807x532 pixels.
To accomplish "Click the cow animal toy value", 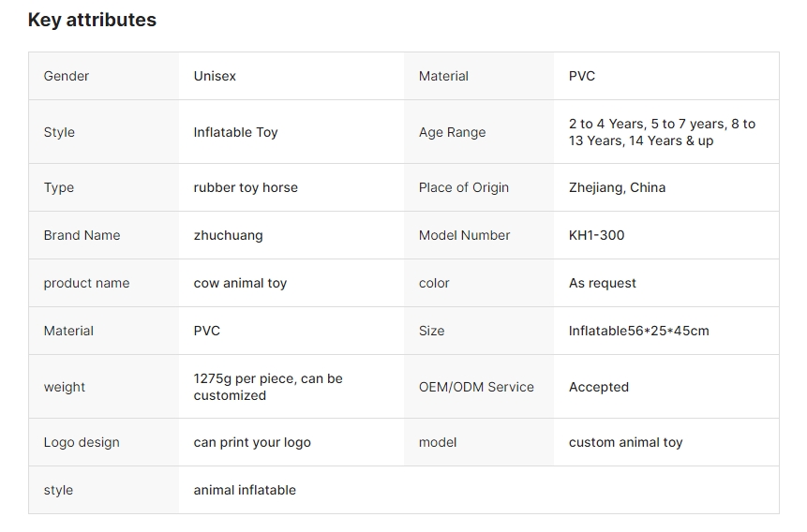I will tap(240, 283).
